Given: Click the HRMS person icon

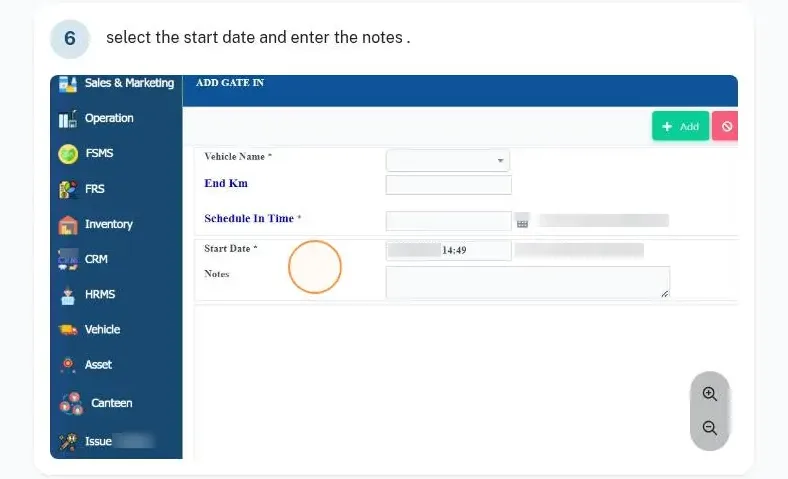Looking at the screenshot, I should 68,295.
